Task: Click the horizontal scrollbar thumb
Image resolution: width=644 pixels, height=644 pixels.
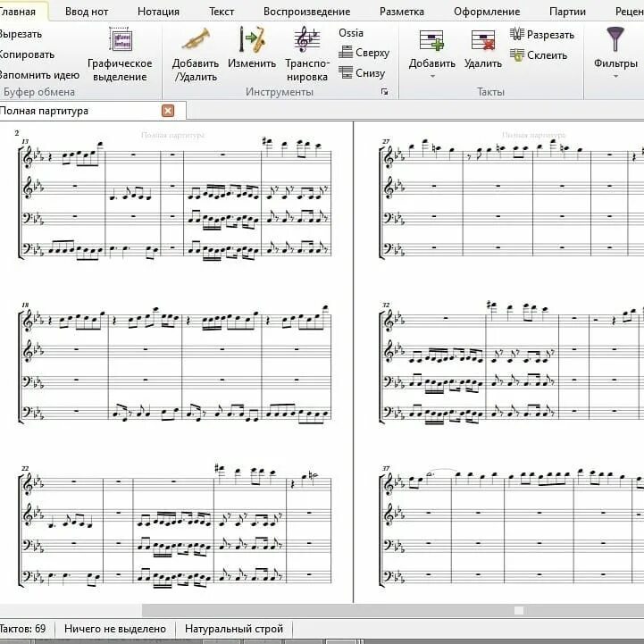Action: click(x=519, y=610)
